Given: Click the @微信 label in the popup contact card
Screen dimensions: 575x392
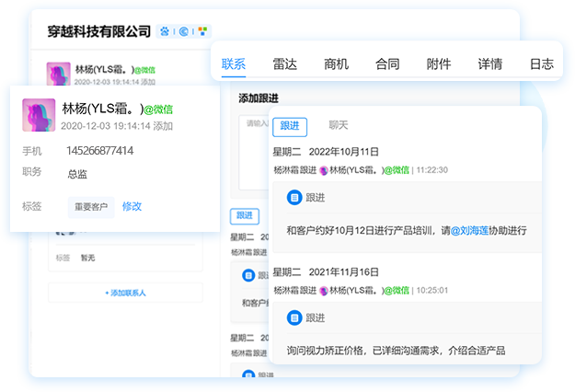Looking at the screenshot, I should click(x=158, y=110).
